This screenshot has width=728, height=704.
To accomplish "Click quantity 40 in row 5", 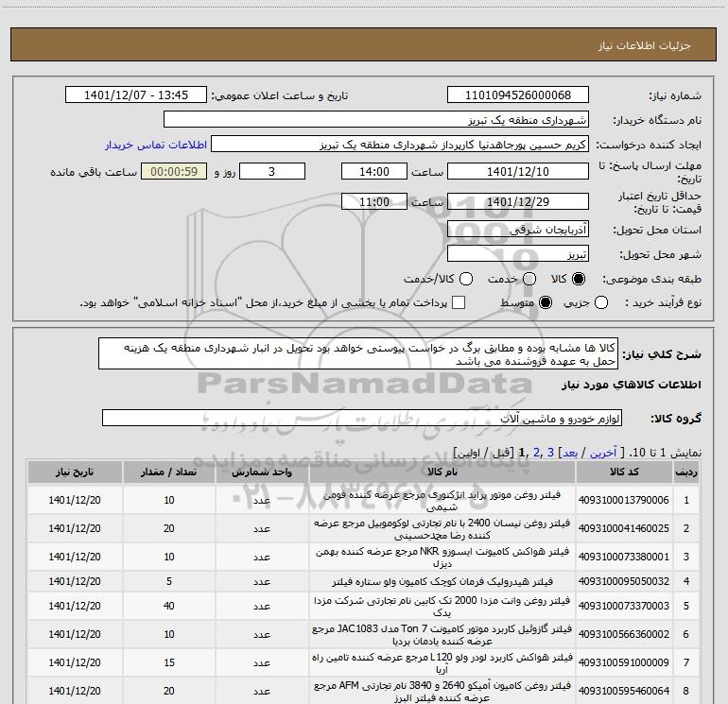I will (169, 606).
